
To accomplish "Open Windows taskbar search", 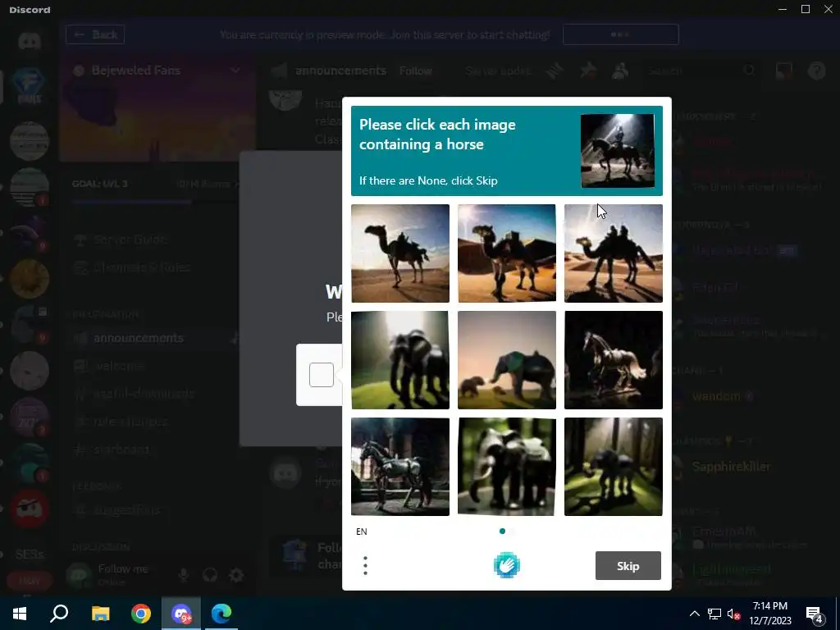I will pos(59,614).
